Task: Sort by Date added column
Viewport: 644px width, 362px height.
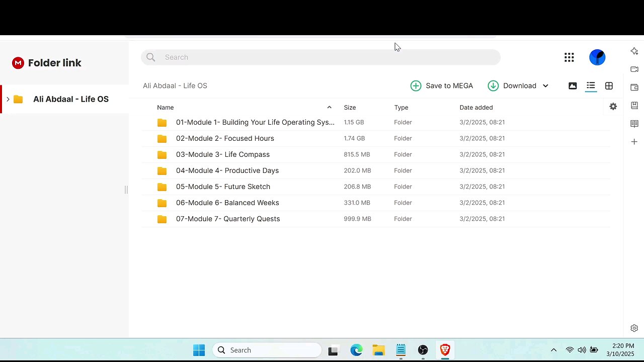Action: click(x=476, y=108)
